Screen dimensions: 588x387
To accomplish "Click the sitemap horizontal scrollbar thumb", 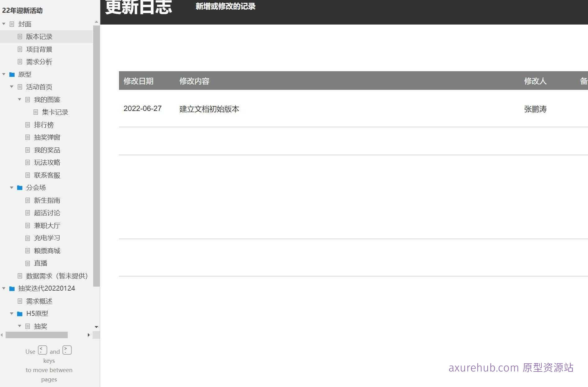I will 37,335.
